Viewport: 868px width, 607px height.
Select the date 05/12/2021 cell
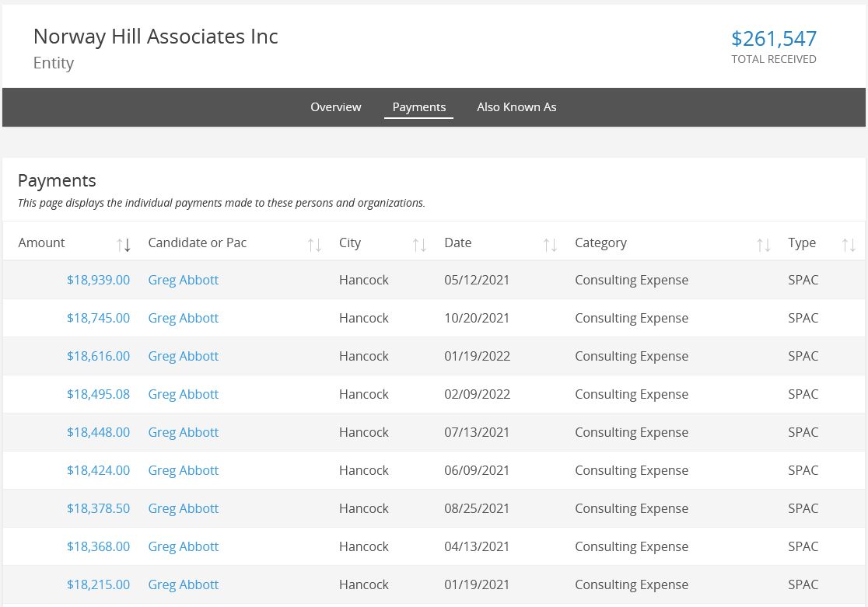[477, 280]
